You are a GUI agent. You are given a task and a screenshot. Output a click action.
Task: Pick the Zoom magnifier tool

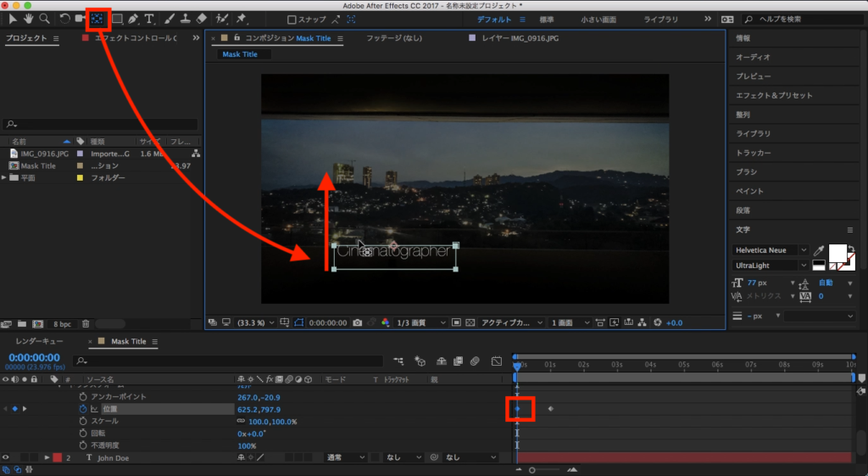pos(43,18)
